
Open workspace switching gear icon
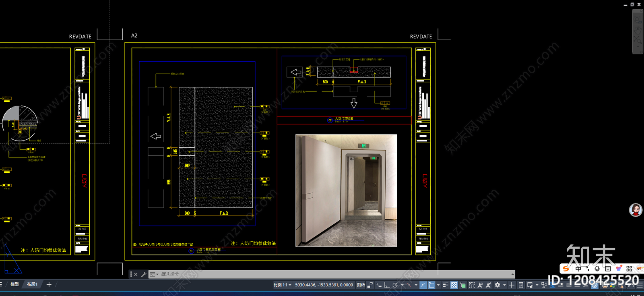(x=497, y=285)
